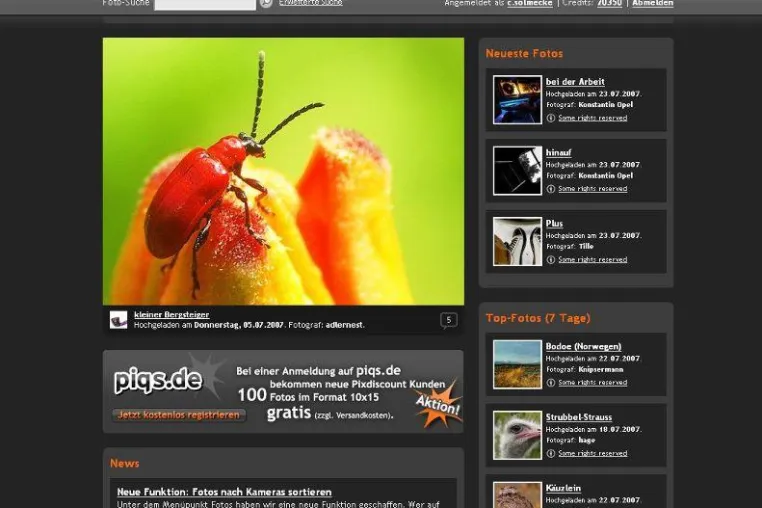Click the Strubbel-Strauss title link
The height and width of the screenshot is (508, 762).
click(578, 418)
